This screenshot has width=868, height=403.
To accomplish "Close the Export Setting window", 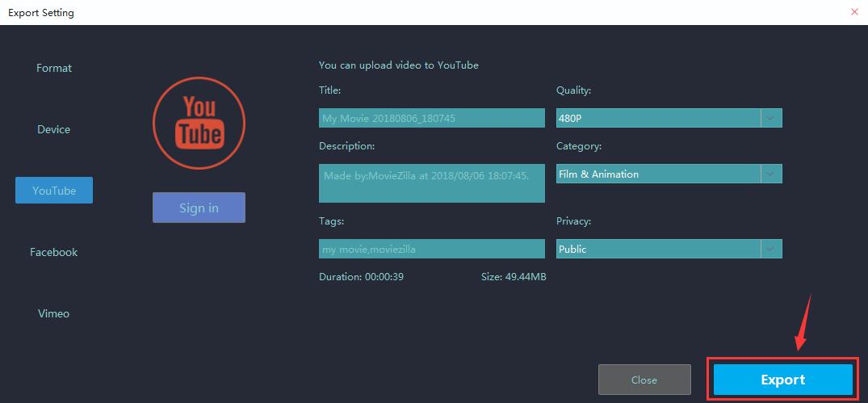I will coord(855,11).
